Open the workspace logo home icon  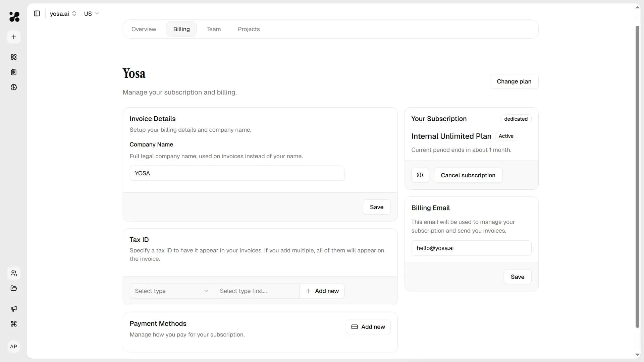(14, 17)
